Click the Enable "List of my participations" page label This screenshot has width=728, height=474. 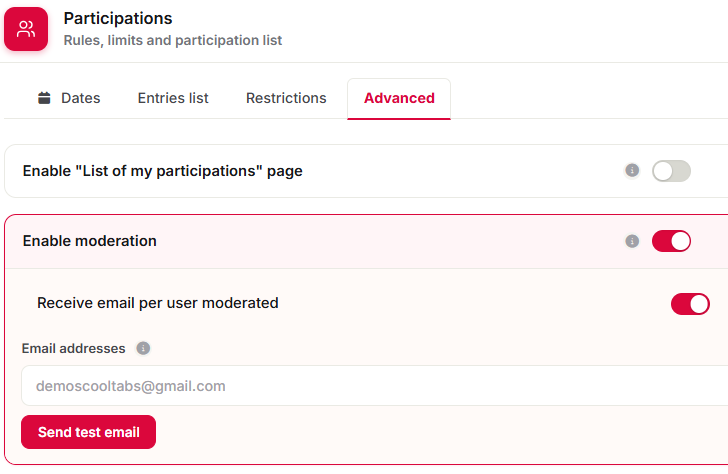(162, 171)
